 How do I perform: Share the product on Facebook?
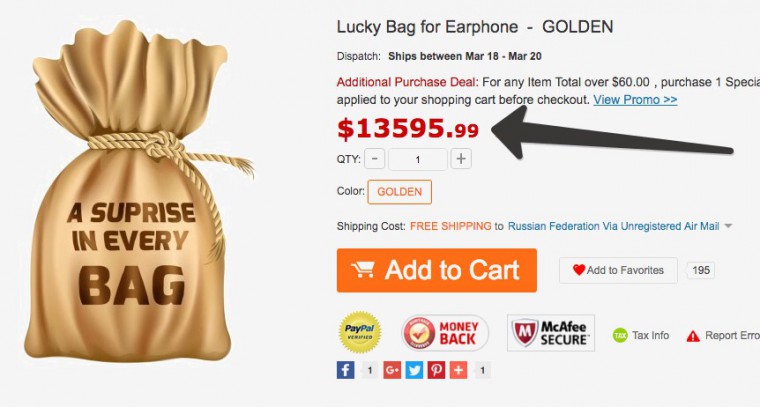[346, 370]
